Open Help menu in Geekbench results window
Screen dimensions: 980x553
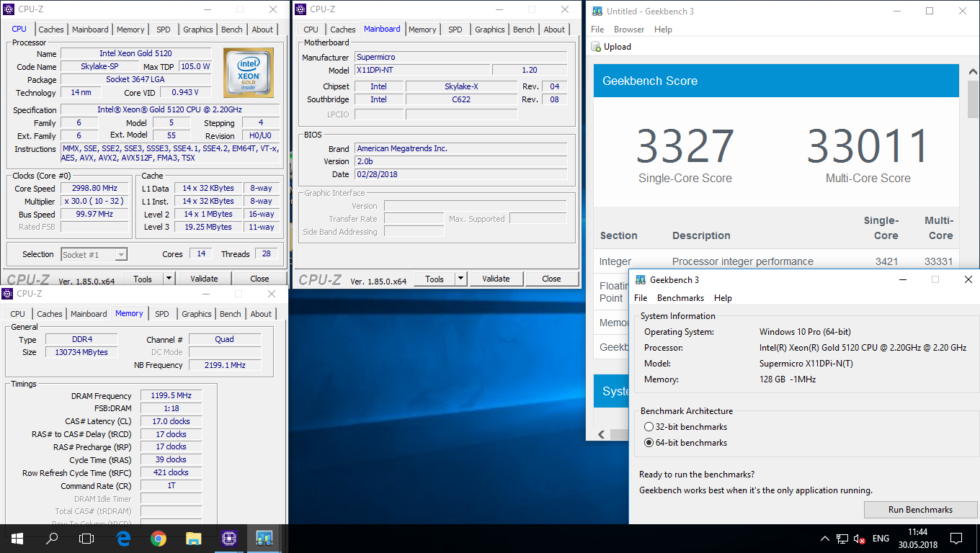pyautogui.click(x=663, y=30)
